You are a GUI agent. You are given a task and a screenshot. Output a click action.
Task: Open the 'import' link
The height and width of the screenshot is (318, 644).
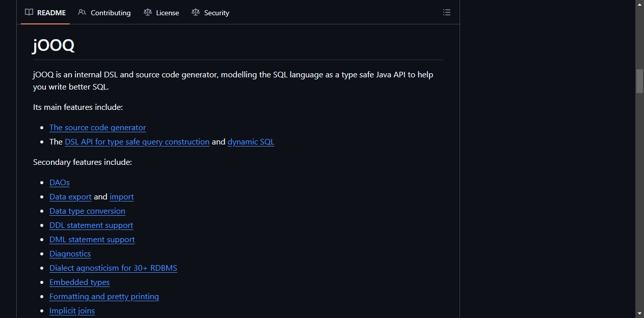[121, 197]
